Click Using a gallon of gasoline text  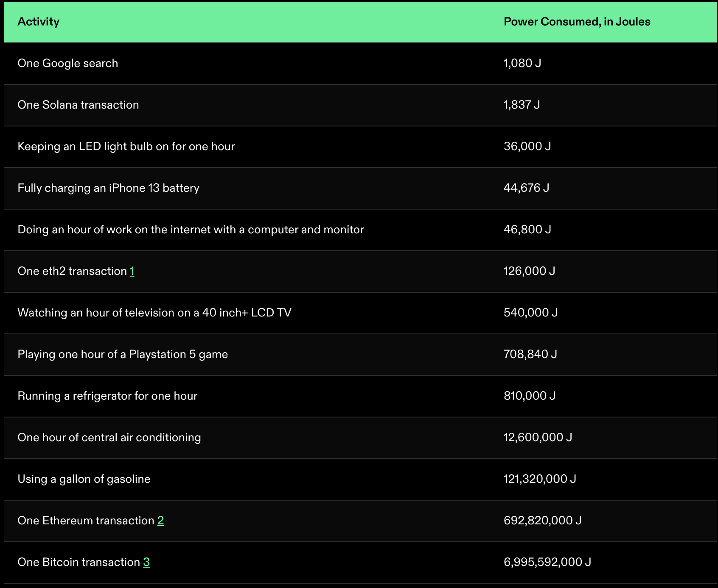point(84,479)
